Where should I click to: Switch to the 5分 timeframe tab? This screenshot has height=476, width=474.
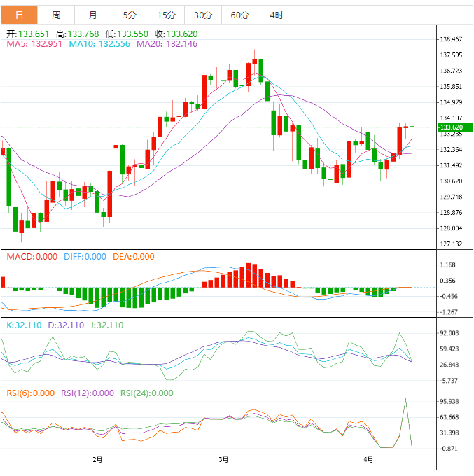coord(130,15)
